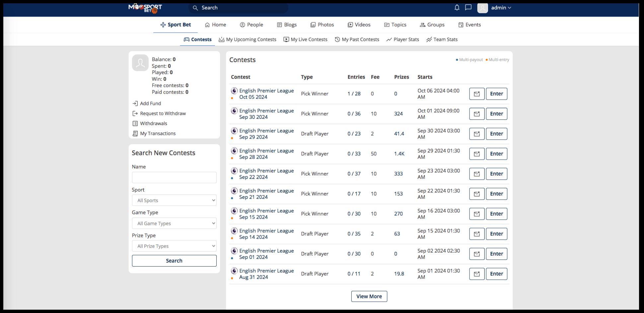
Task: Click the admin avatar in header
Action: click(x=482, y=8)
